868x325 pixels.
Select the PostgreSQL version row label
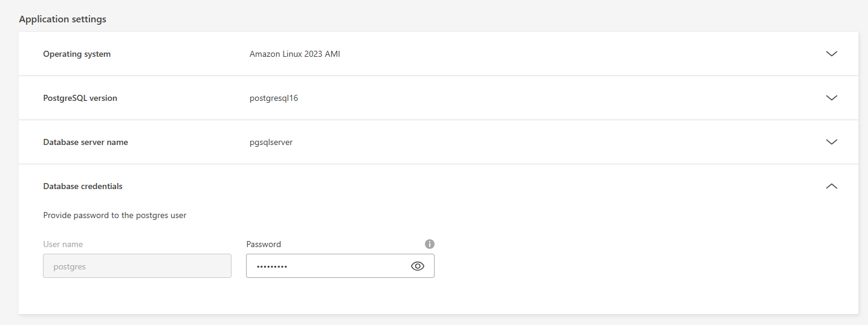80,98
